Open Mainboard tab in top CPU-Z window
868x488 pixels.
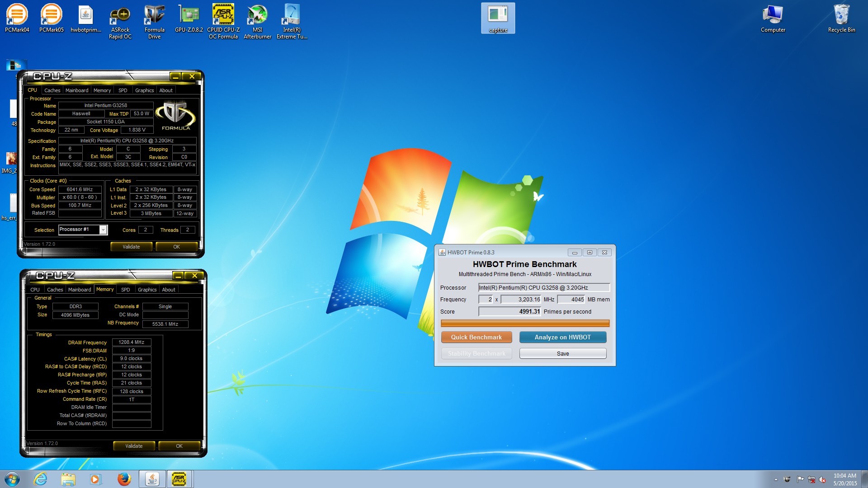click(77, 90)
